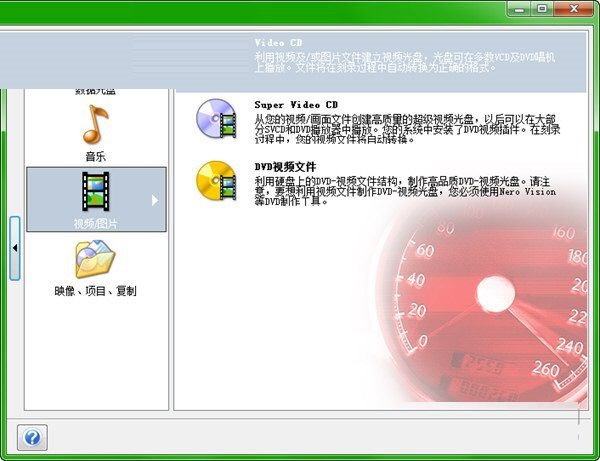Select the 音乐 category label
This screenshot has height=461, width=600.
click(95, 157)
